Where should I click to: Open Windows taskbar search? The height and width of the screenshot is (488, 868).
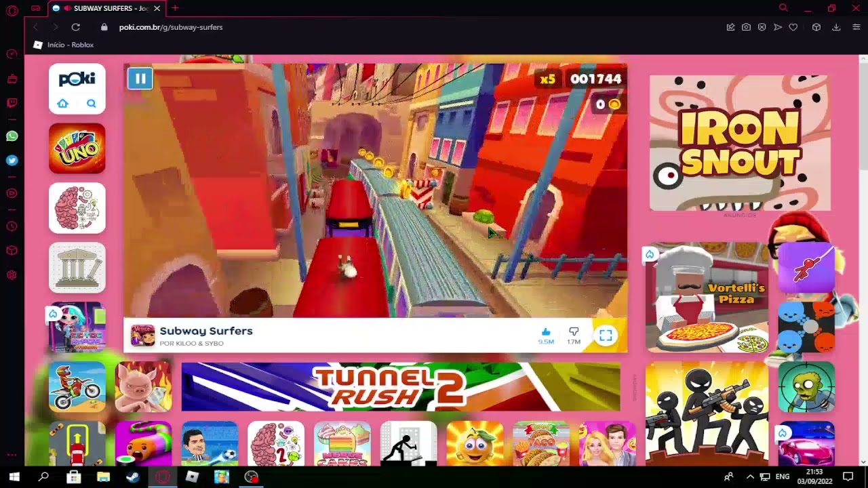pos(43,476)
